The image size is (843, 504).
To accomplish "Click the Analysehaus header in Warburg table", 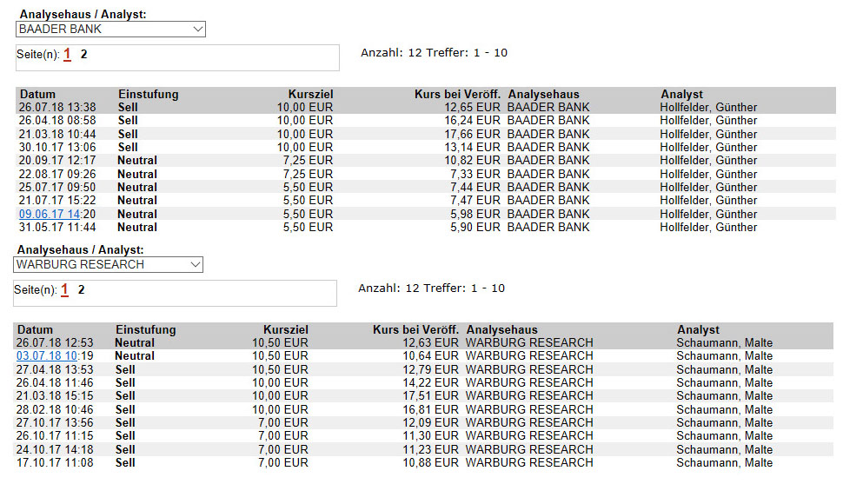I will [501, 329].
